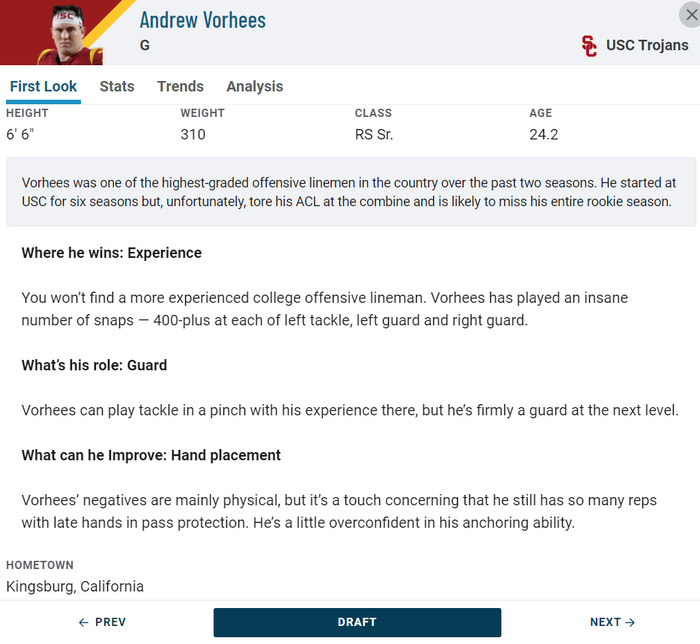The image size is (700, 644).
Task: Switch to the Analysis tab
Action: [x=254, y=86]
